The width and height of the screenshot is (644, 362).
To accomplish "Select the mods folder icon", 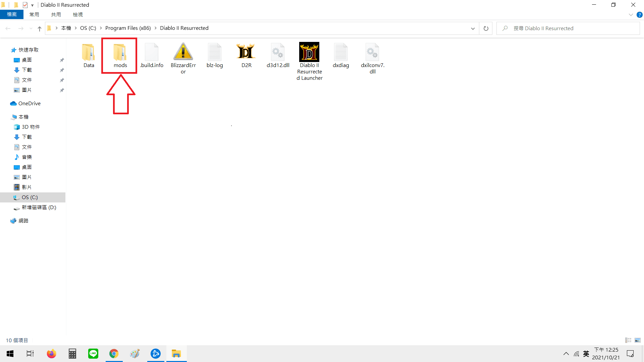I will [x=120, y=52].
